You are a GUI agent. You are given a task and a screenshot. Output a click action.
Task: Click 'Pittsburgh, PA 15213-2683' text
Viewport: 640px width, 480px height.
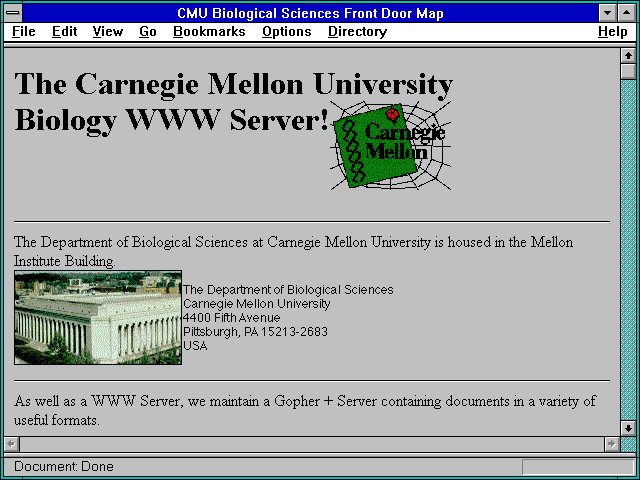pos(256,332)
